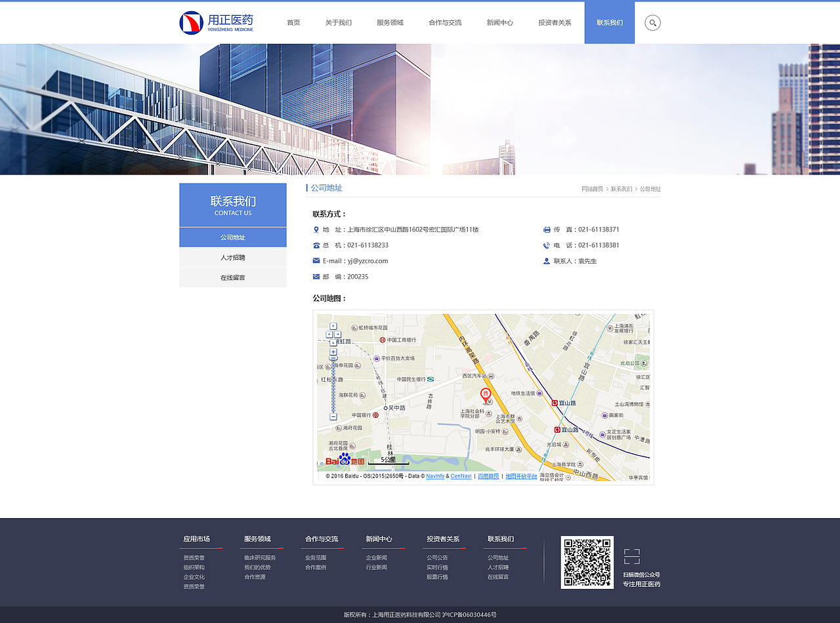840x623 pixels.
Task: Click 投资者关系 heading in footer
Action: 443,539
